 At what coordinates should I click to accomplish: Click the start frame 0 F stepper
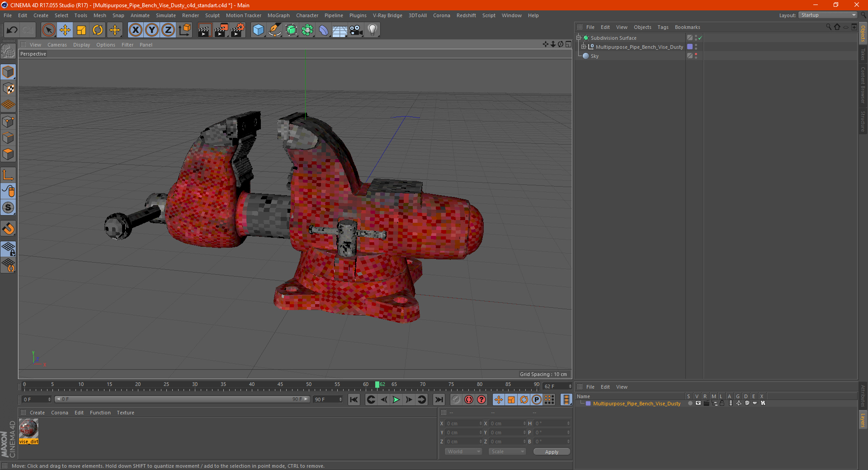click(49, 399)
